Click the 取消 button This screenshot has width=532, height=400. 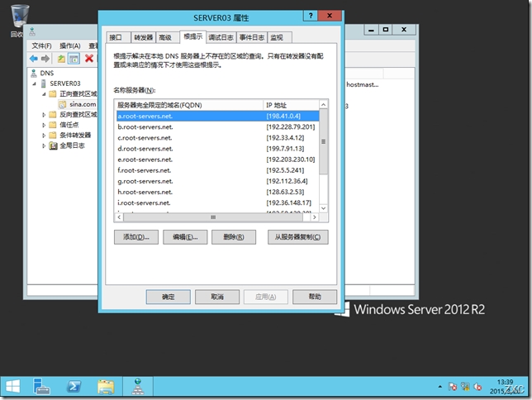tap(217, 297)
